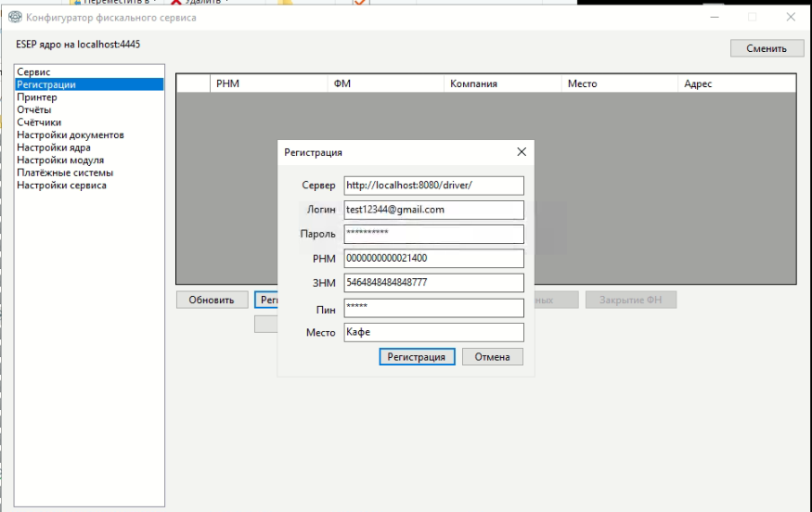Image resolution: width=812 pixels, height=512 pixels.
Task: Click the configurator app icon in title bar
Action: (x=15, y=17)
